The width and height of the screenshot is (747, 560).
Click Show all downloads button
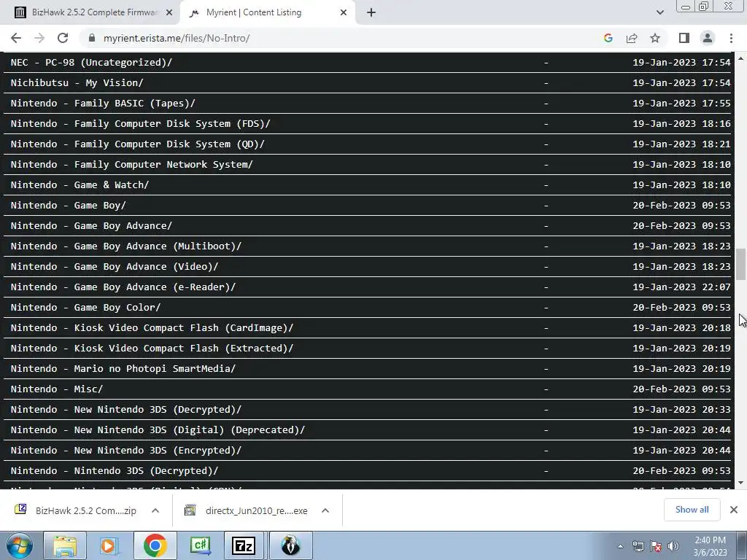click(692, 510)
